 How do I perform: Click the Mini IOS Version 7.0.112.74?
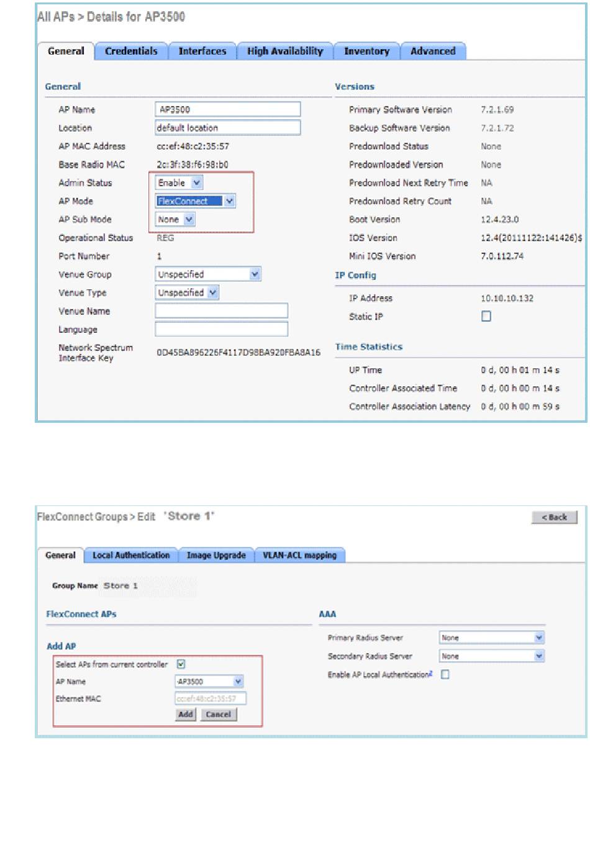[502, 256]
